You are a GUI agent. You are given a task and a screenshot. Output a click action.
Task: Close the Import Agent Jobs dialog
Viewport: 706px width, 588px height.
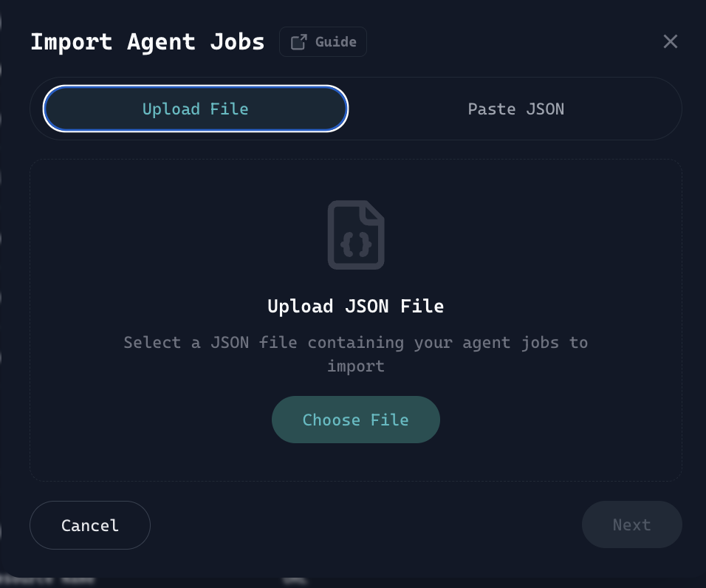click(670, 41)
